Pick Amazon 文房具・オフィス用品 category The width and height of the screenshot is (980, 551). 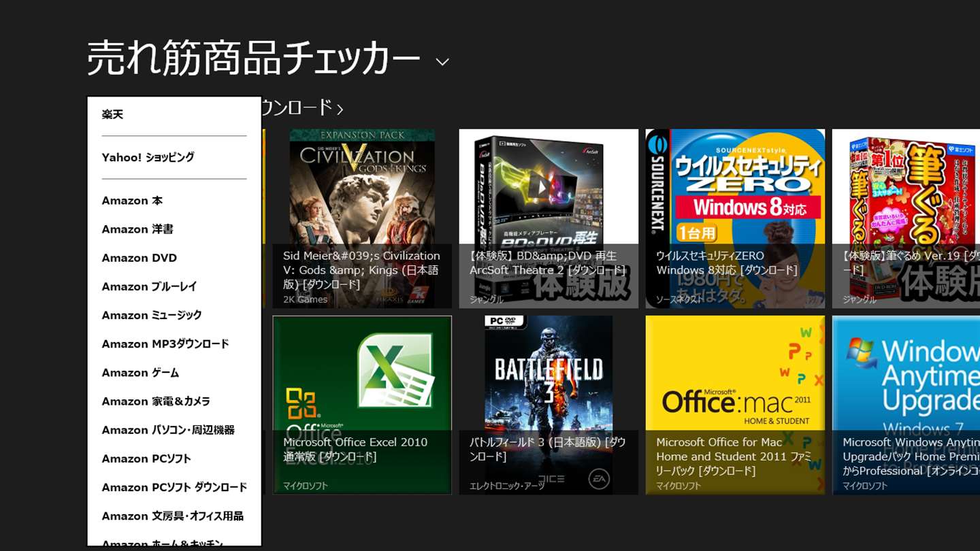[174, 516]
